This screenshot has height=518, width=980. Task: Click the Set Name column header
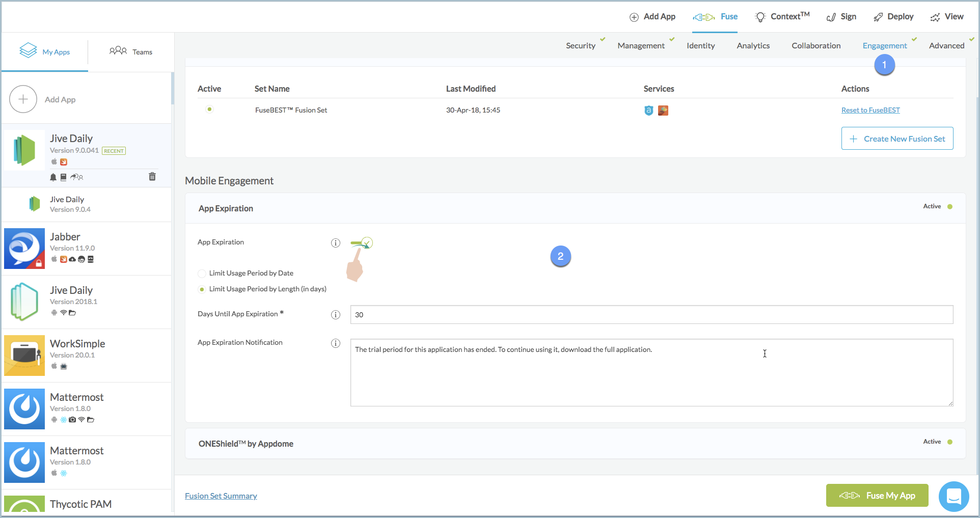[272, 89]
